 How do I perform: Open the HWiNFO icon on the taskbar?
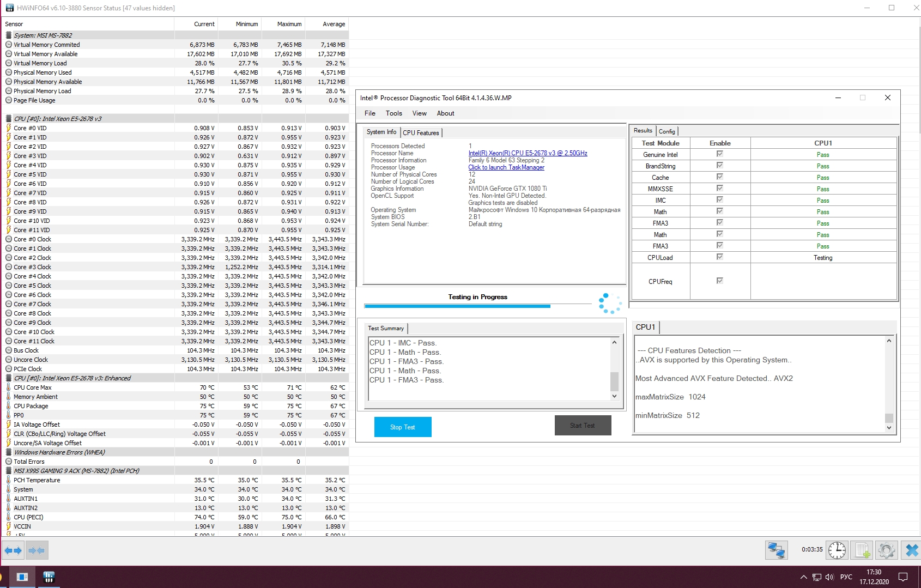pos(49,577)
